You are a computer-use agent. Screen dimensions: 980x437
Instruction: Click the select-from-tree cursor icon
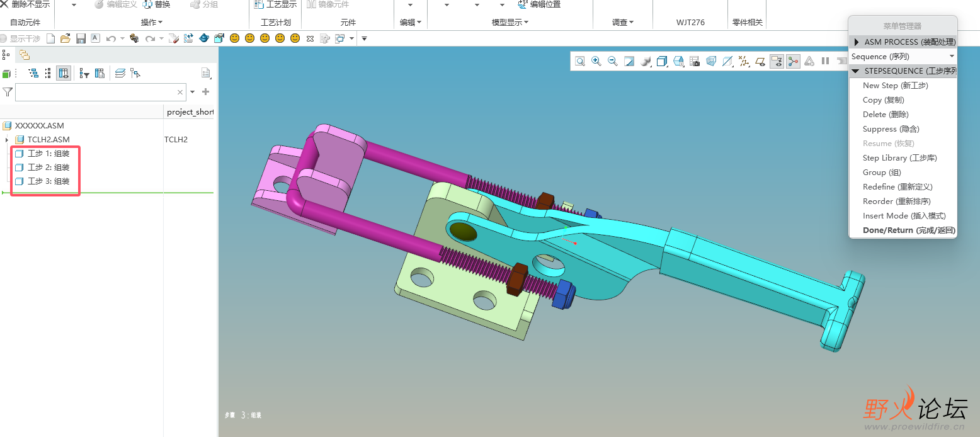point(135,74)
